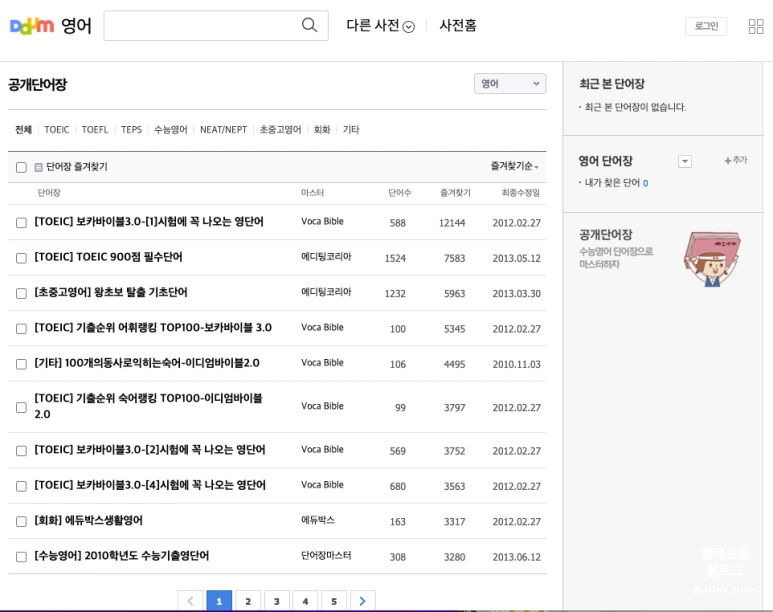Check the 어휘랭킹 TOP100 row checkbox
Viewport: 773px width, 612px height.
click(21, 329)
